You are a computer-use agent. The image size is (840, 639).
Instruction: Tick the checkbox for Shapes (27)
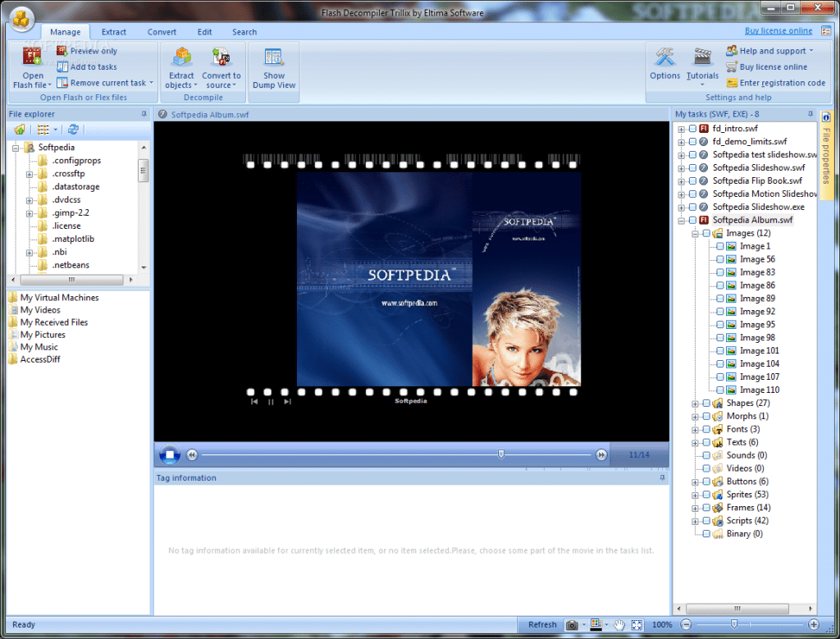[x=706, y=403]
